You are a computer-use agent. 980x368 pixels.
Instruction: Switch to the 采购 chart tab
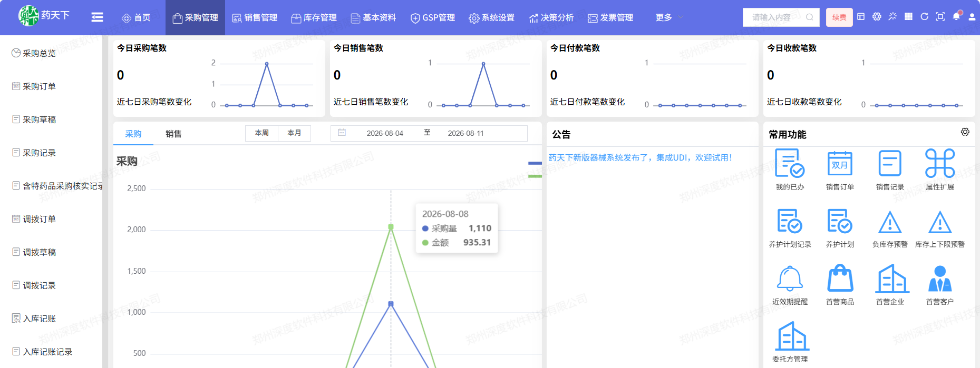(133, 134)
